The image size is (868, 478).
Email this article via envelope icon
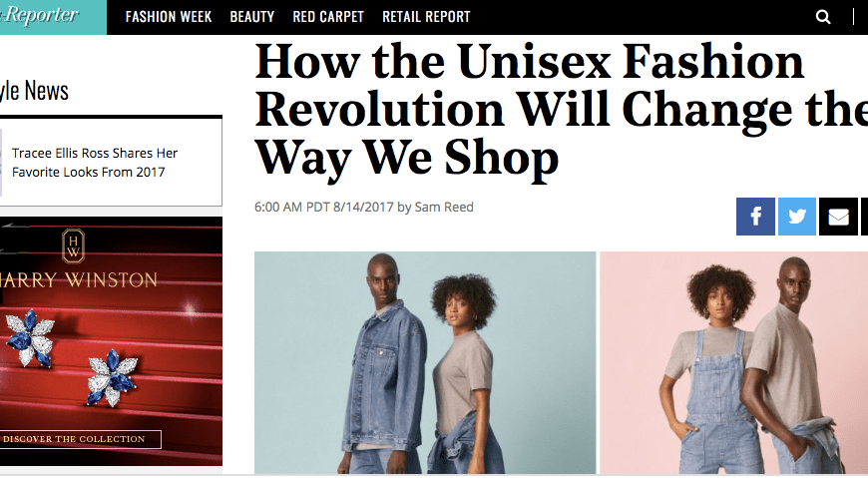pos(838,217)
